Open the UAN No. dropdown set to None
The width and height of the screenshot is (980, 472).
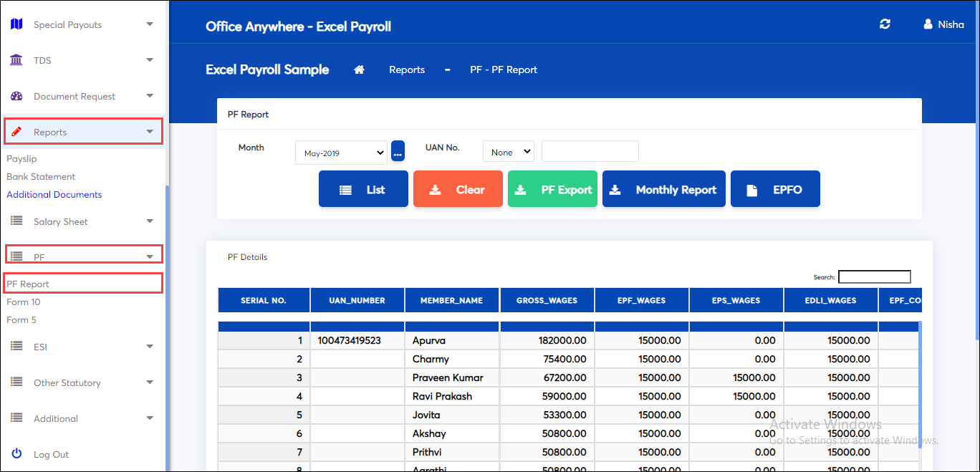tap(509, 152)
